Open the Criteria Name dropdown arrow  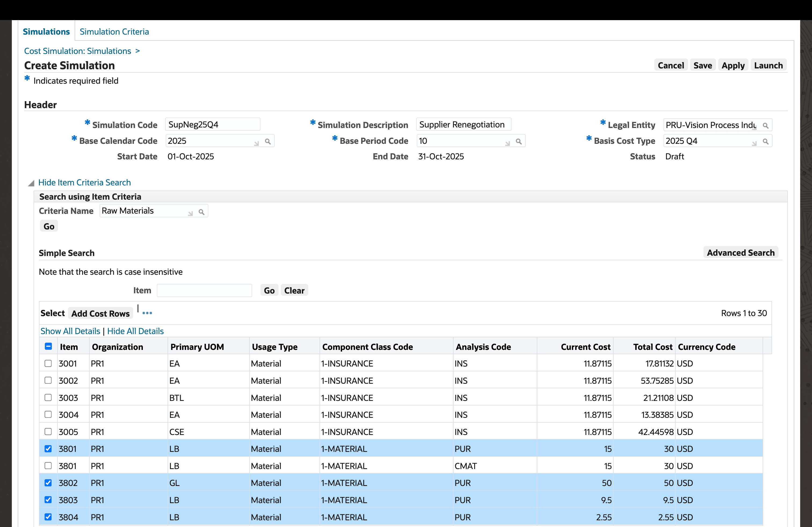click(190, 213)
